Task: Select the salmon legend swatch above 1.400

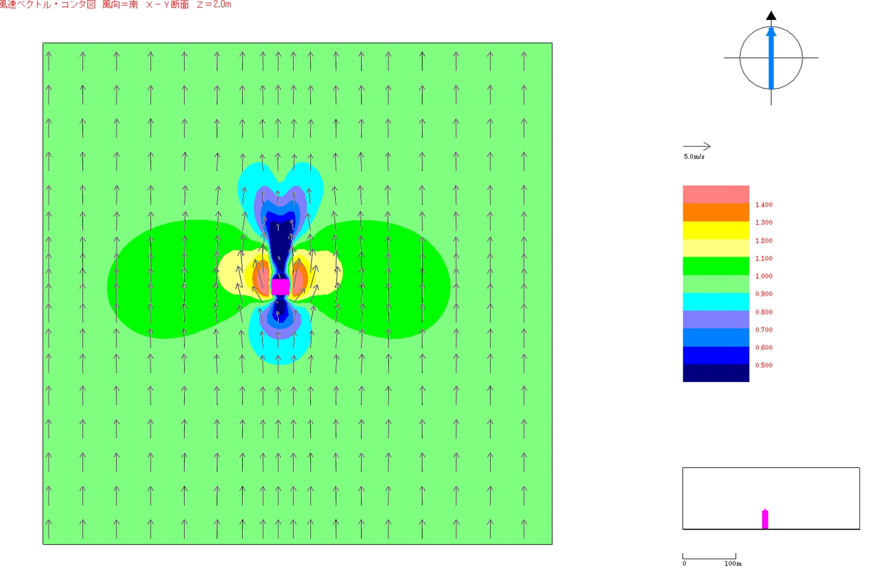Action: pos(715,194)
